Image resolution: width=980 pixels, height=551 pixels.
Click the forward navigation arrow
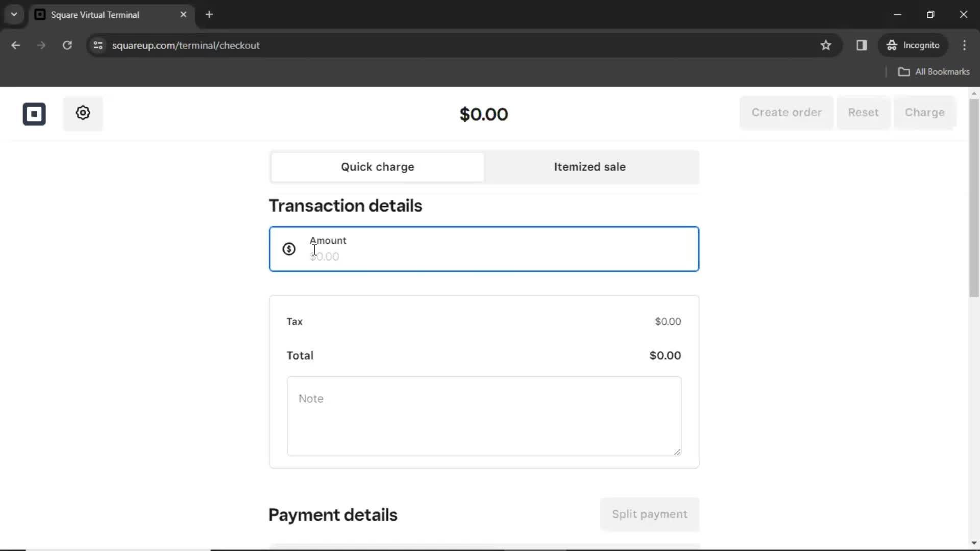(x=41, y=45)
